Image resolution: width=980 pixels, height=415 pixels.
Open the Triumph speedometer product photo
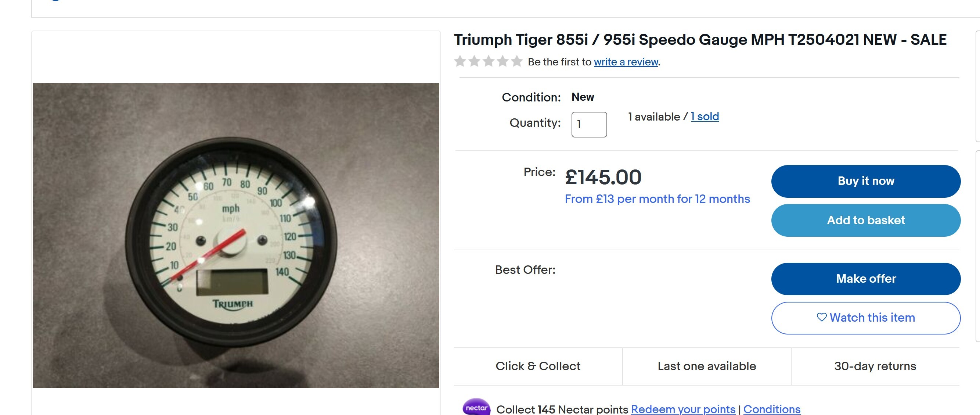(236, 235)
